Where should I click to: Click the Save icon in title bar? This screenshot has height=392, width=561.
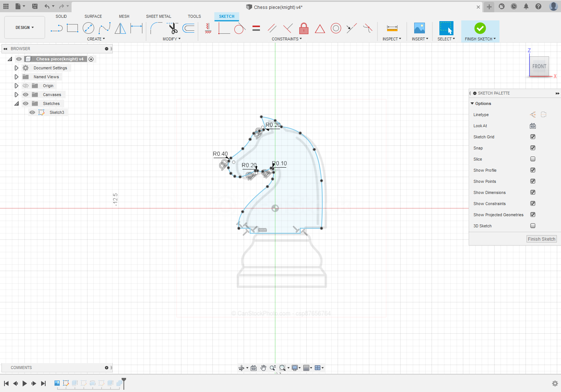35,6
